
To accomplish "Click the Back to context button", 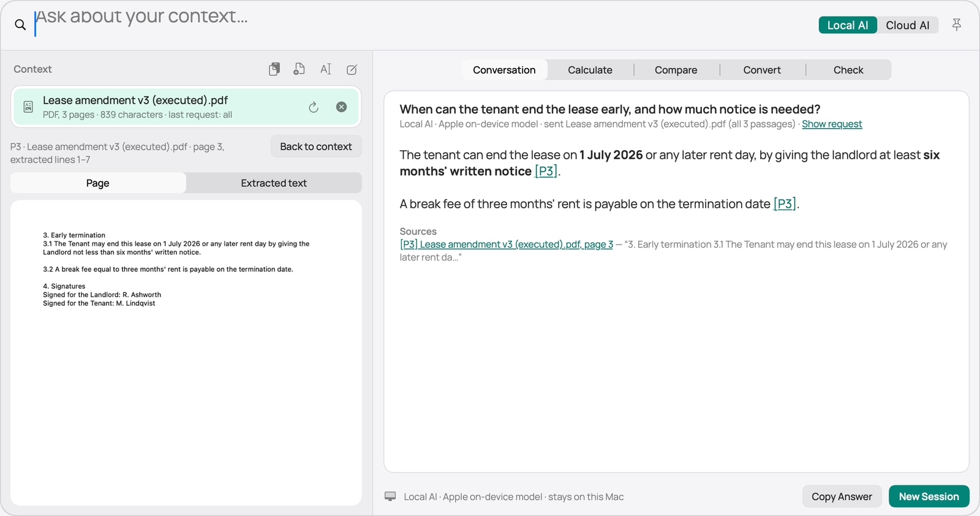I will (316, 146).
